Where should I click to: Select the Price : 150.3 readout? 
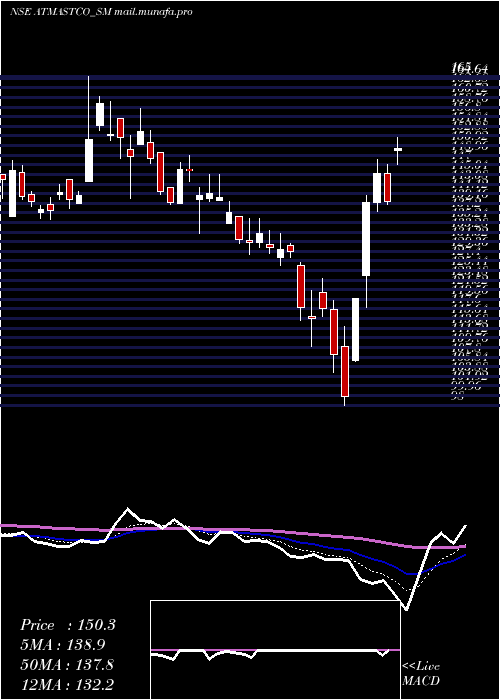pos(68,625)
